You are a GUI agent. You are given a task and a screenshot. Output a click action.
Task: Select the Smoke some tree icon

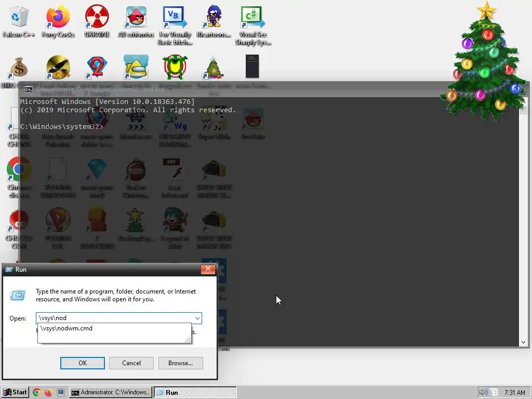[x=214, y=67]
